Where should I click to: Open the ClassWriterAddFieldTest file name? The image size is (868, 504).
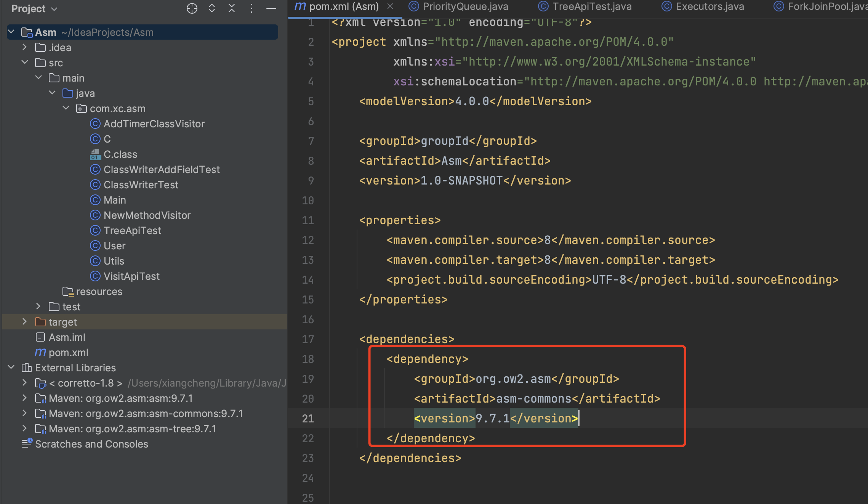click(162, 170)
